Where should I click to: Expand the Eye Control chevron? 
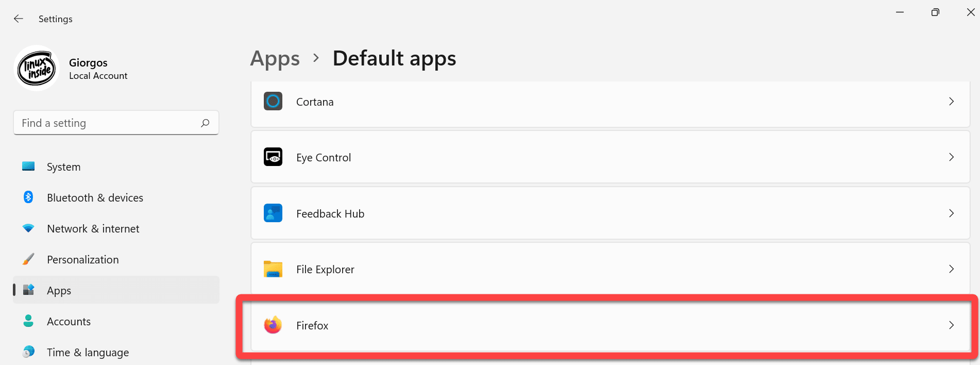click(951, 157)
